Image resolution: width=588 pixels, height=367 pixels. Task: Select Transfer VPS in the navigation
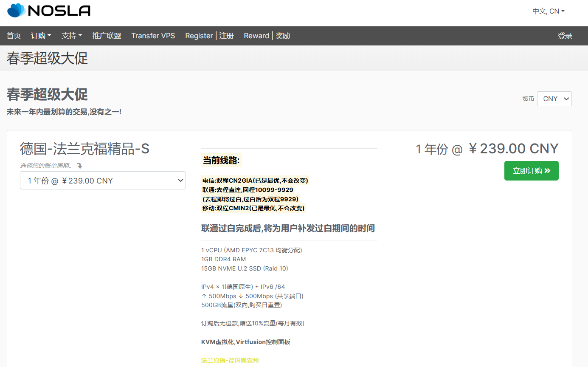[153, 36]
